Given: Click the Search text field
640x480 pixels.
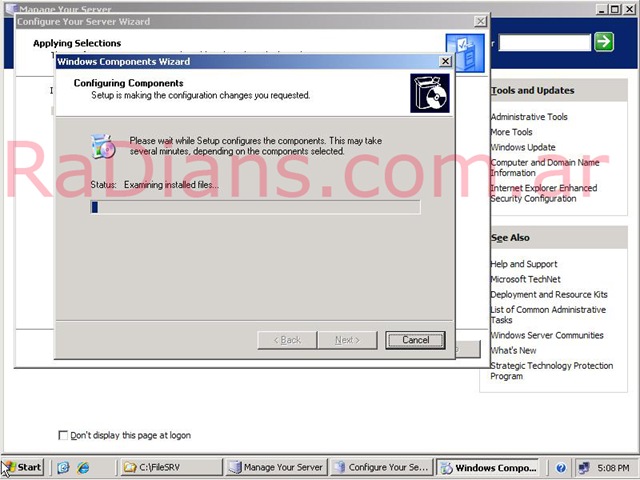Looking at the screenshot, I should [x=543, y=42].
